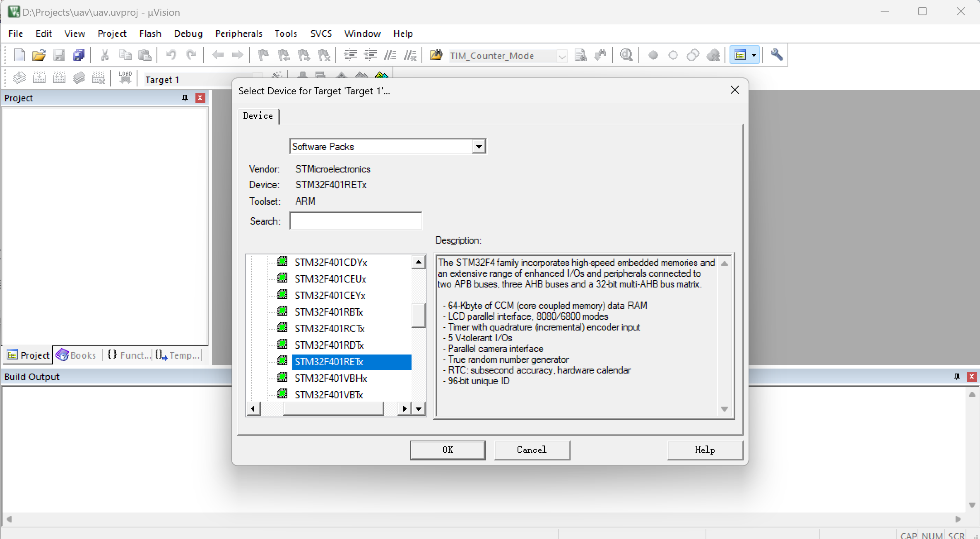Viewport: 980px width, 539px height.
Task: Click the Manage Run-Time Environment colored diamonds icon
Action: [x=381, y=76]
